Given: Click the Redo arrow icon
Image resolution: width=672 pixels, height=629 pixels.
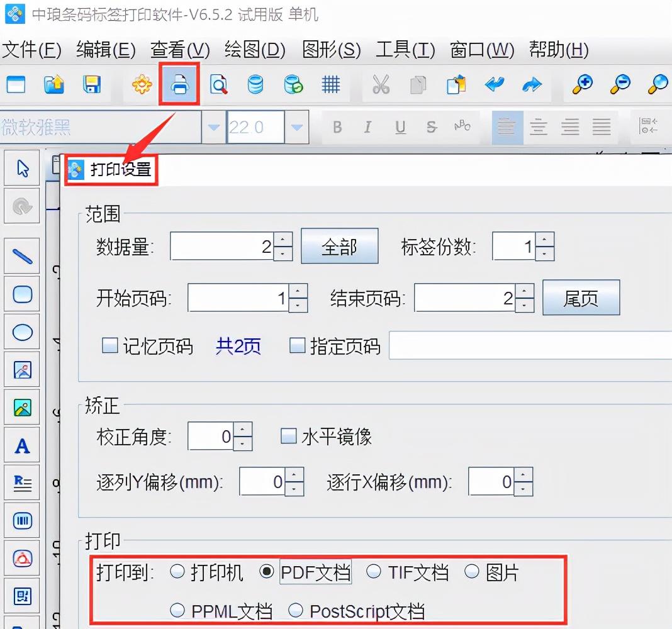Looking at the screenshot, I should [x=532, y=84].
